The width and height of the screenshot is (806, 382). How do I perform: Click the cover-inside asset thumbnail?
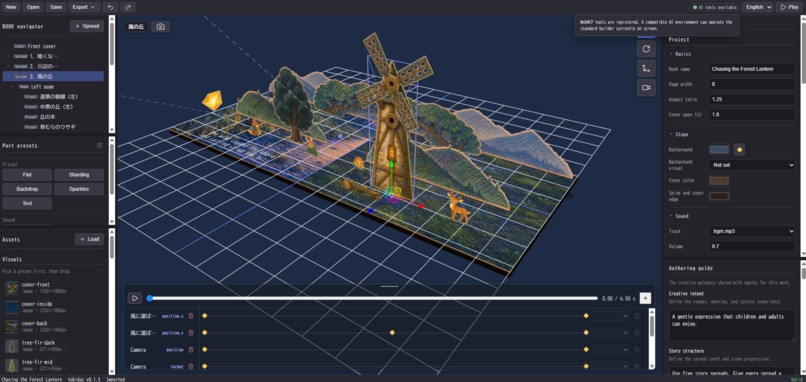(x=12, y=307)
